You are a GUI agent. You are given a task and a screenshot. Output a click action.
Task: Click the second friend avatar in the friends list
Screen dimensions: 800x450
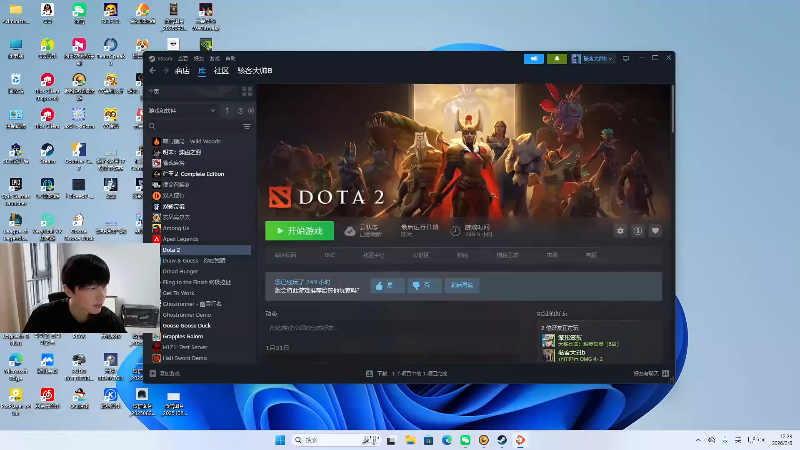(548, 355)
